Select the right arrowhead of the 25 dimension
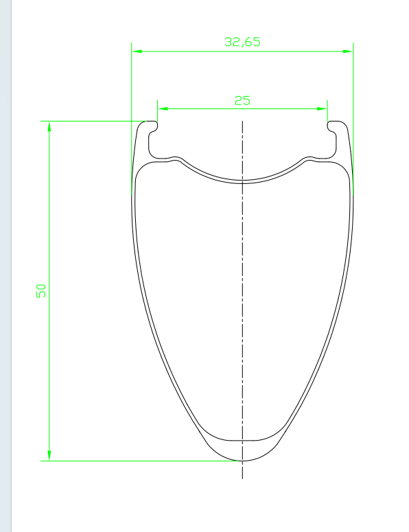This screenshot has width=409, height=532. [322, 108]
